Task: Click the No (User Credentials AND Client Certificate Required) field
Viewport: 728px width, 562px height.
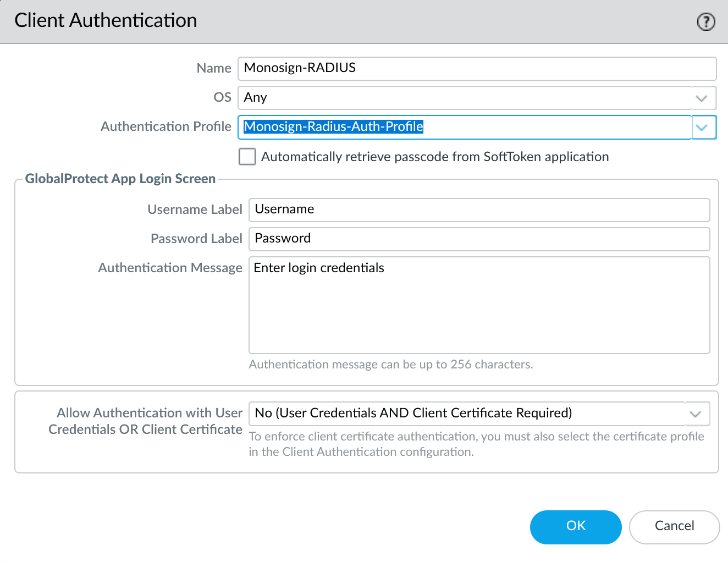Action: pyautogui.click(x=467, y=414)
